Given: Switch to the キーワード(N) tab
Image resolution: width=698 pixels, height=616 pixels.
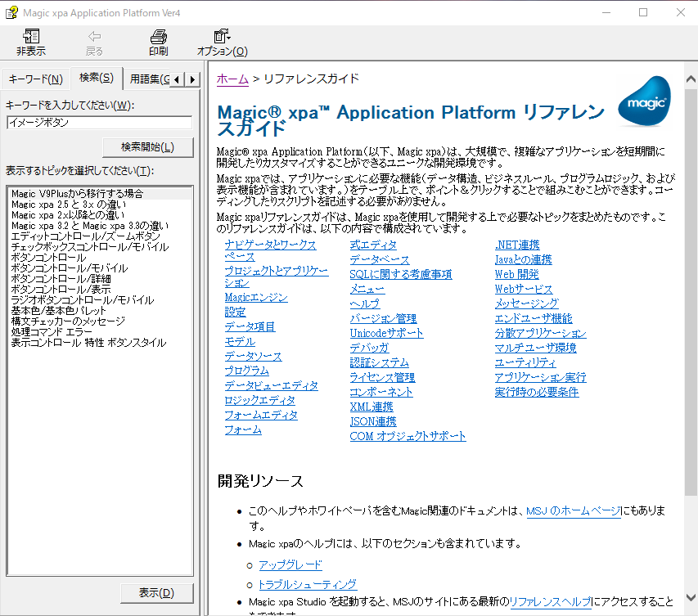Looking at the screenshot, I should (x=35, y=79).
